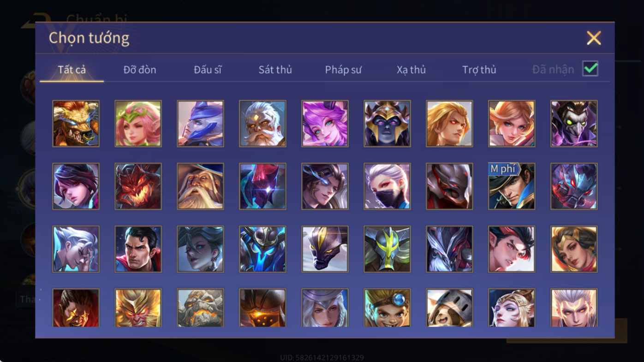Open the 'Đấu sĩ' tab
The width and height of the screenshot is (644, 362).
(208, 70)
